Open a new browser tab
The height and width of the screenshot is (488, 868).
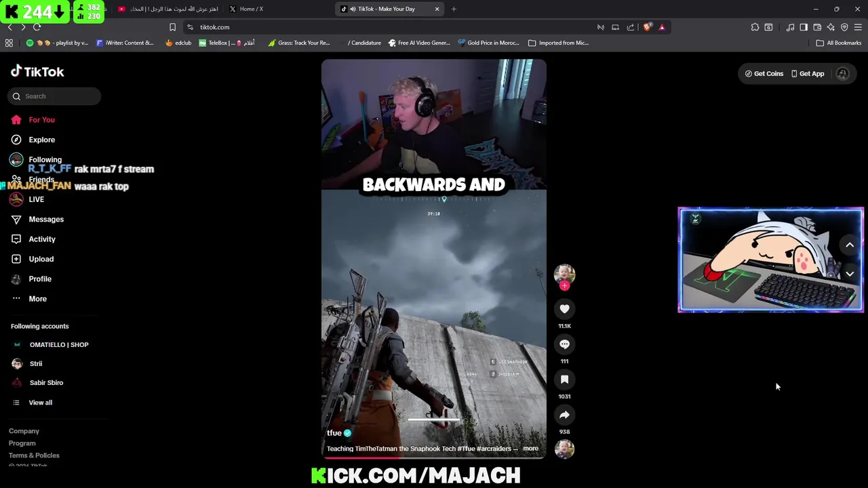tap(454, 9)
